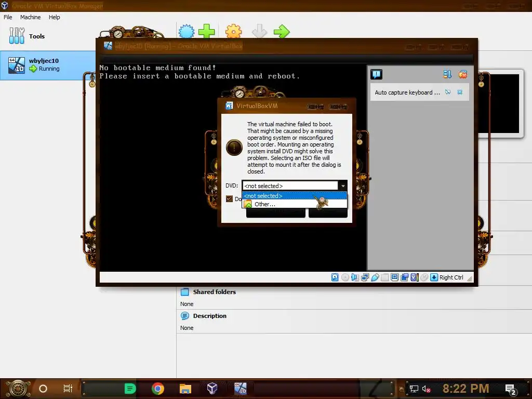Click the muted volume tray icon
The height and width of the screenshot is (399, 532).
click(x=426, y=389)
